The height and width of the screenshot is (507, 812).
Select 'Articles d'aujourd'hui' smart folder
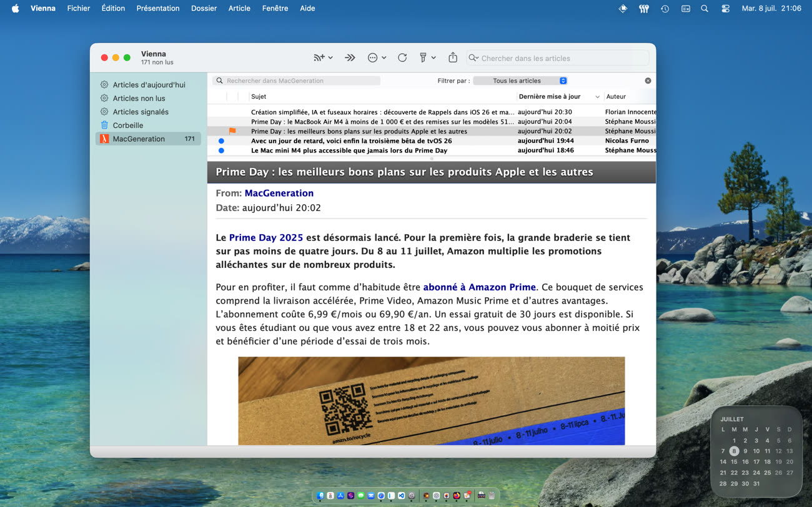[x=148, y=84]
